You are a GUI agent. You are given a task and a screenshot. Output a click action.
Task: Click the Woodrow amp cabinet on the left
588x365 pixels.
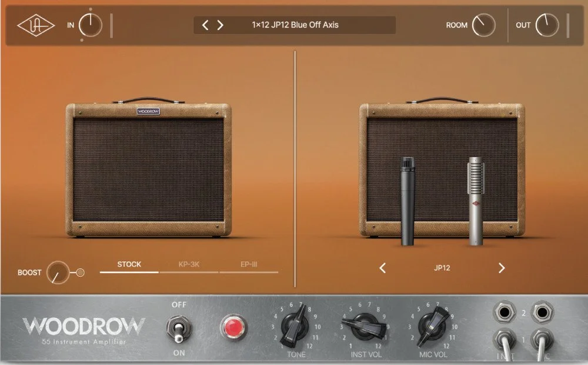point(149,167)
